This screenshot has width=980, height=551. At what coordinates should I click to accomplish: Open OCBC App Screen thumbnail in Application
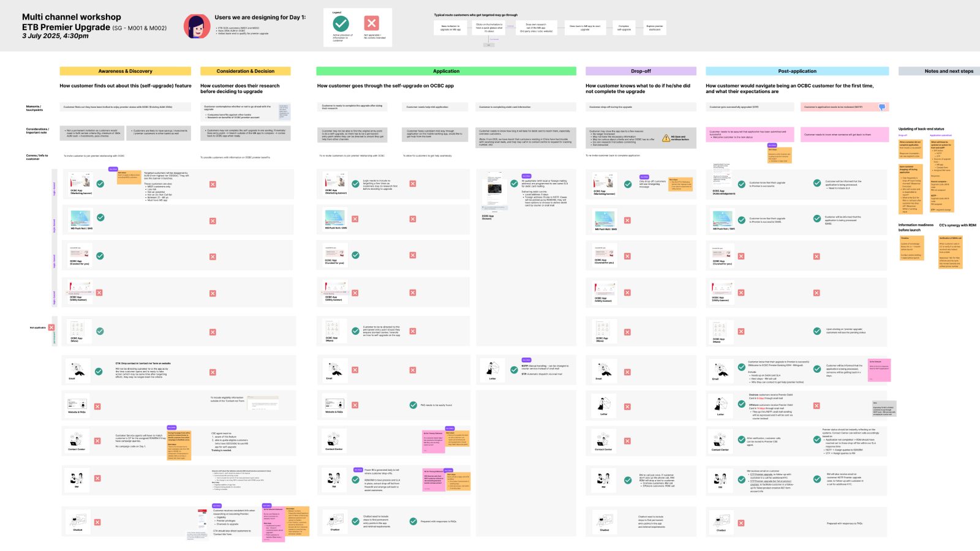494,192
